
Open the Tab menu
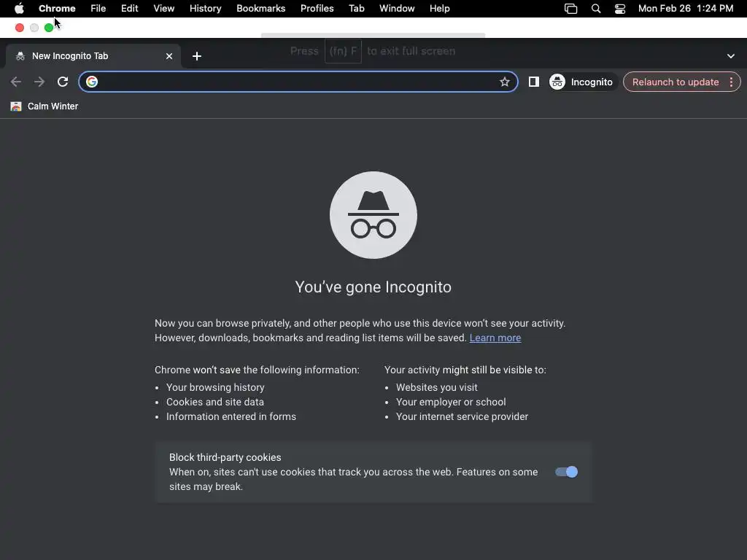coord(356,9)
